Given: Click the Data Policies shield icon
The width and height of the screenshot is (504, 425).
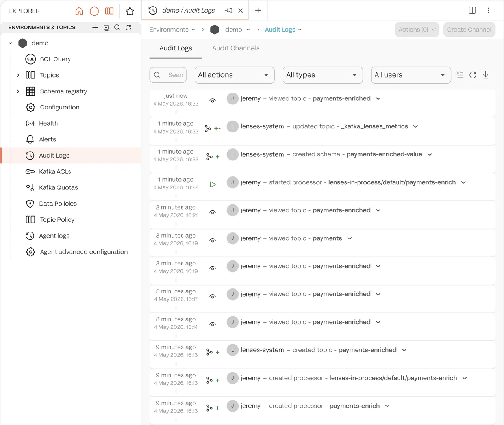Looking at the screenshot, I should 30,204.
